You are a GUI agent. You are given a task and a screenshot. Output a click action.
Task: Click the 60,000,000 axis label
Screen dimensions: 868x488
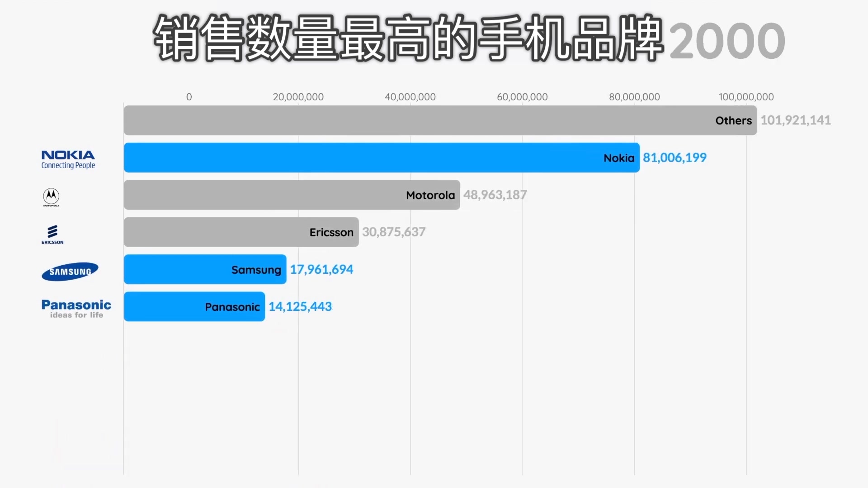point(522,97)
